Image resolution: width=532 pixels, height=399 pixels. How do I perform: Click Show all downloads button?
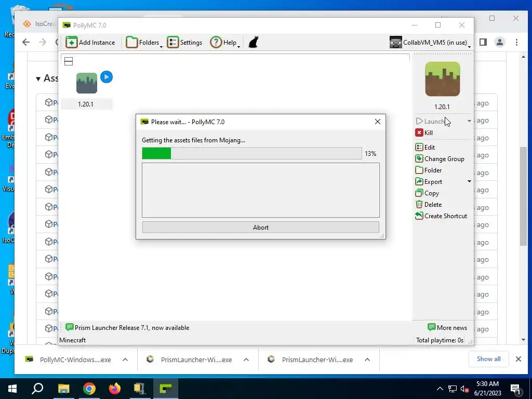[x=488, y=359]
